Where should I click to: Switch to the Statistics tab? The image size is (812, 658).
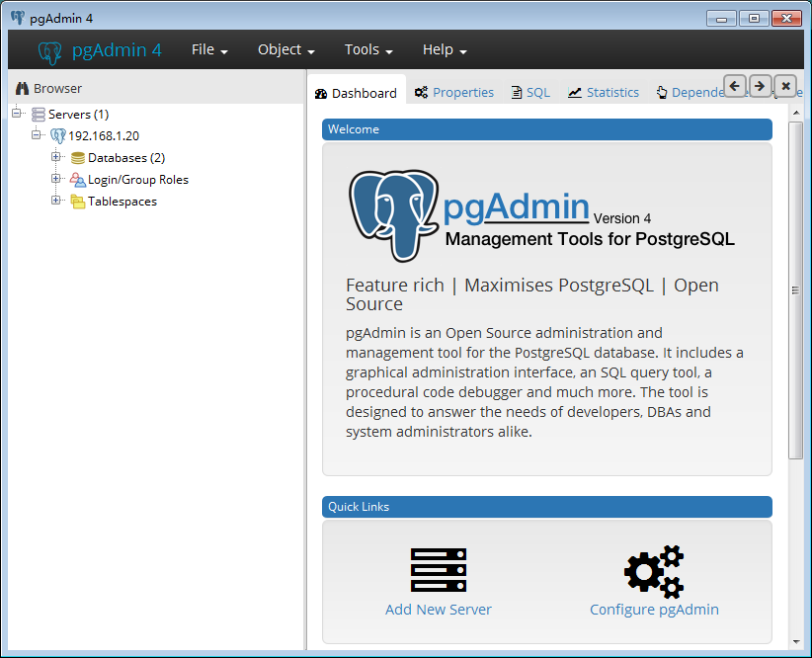click(x=604, y=93)
